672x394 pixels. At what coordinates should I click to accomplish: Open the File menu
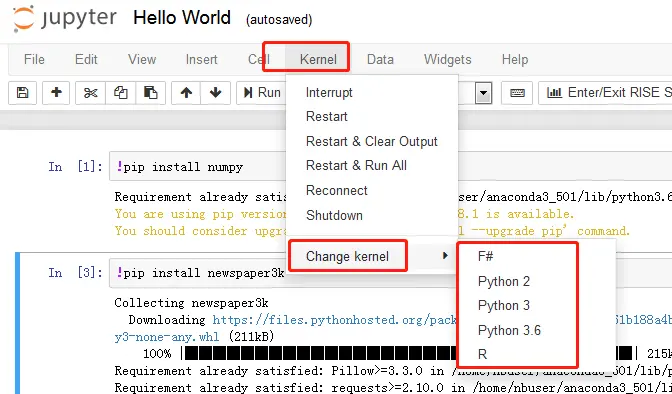34,59
